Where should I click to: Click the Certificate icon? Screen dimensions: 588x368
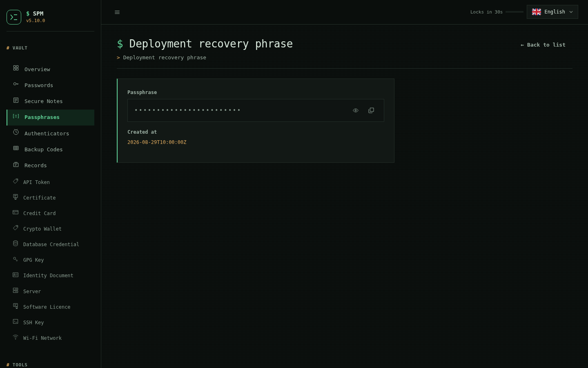coord(16,197)
